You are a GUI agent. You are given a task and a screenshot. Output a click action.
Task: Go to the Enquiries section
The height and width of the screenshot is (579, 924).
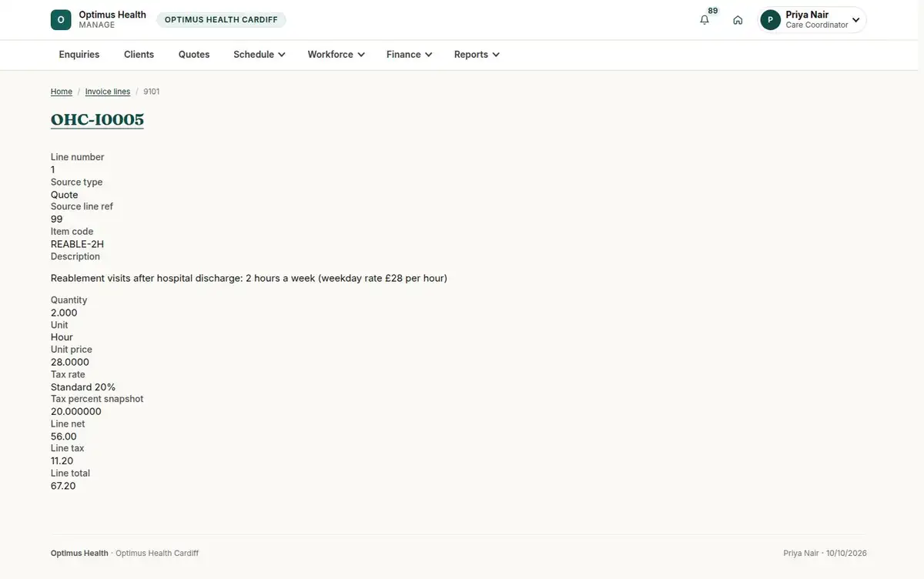coord(79,55)
